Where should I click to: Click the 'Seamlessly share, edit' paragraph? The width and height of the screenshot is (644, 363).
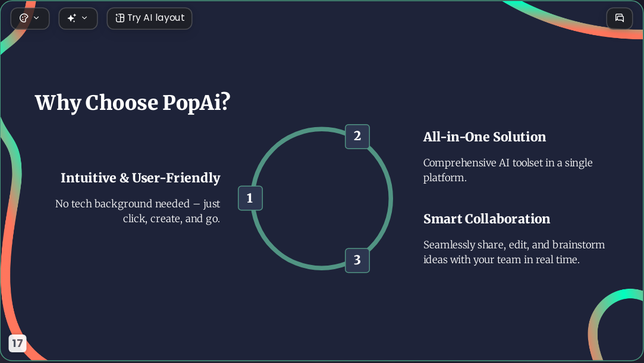(514, 252)
